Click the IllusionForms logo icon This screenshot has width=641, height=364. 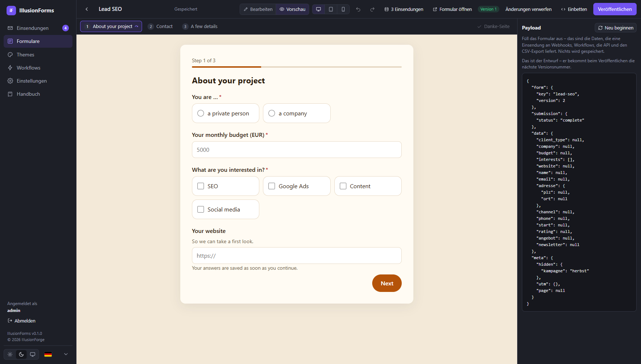[x=11, y=11]
